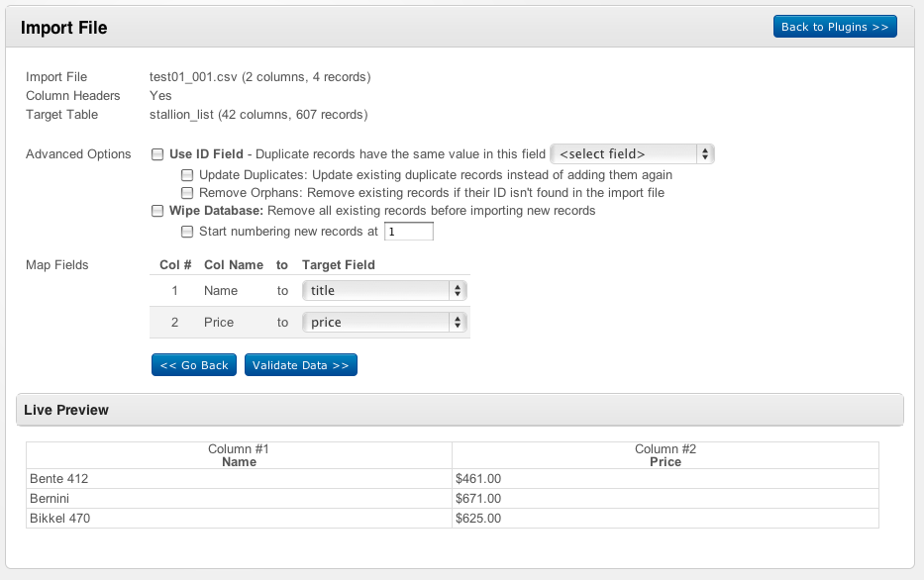924x580 pixels.
Task: Open the select field dropdown
Action: click(632, 153)
